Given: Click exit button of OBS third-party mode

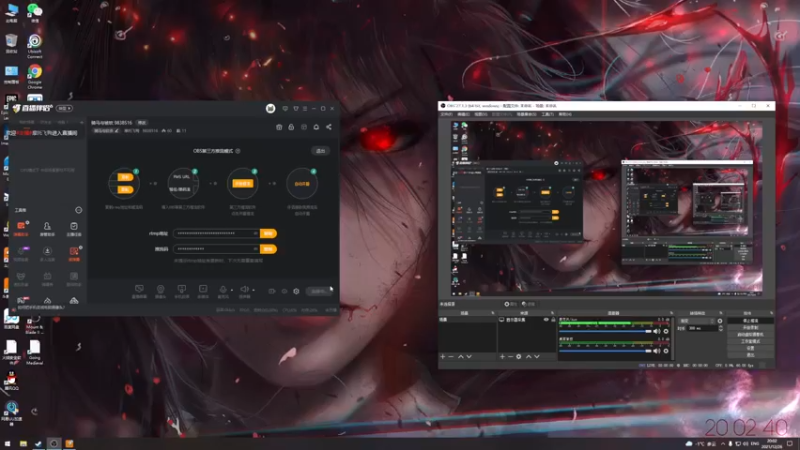Looking at the screenshot, I should (320, 151).
